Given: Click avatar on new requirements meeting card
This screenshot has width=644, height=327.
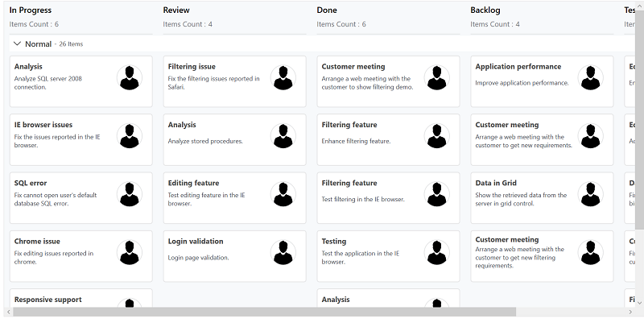Looking at the screenshot, I should (x=590, y=136).
